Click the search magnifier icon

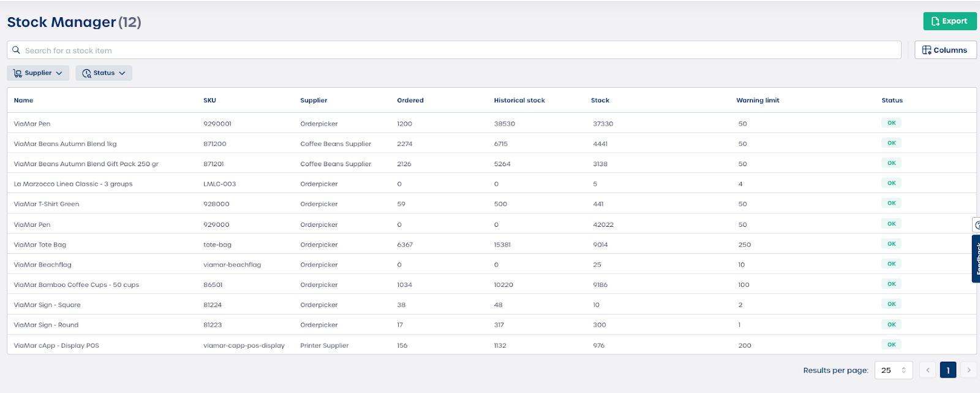point(17,50)
